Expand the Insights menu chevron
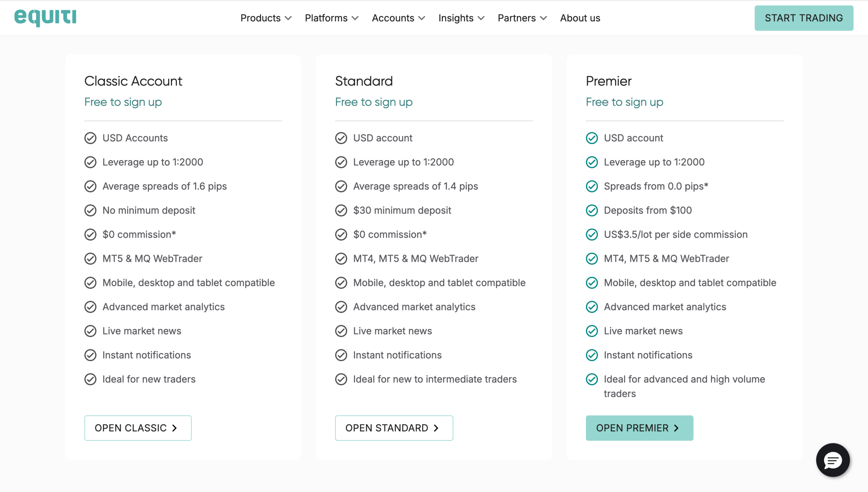This screenshot has height=492, width=868. coord(481,18)
